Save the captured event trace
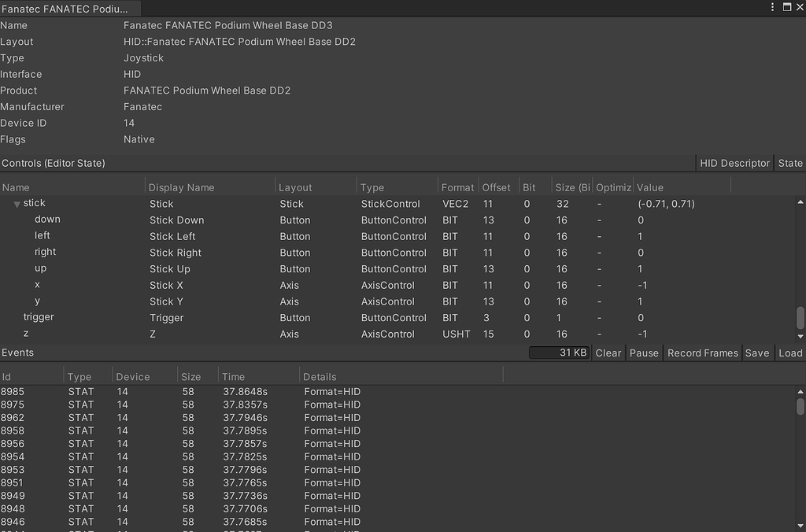The height and width of the screenshot is (532, 806). tap(757, 353)
